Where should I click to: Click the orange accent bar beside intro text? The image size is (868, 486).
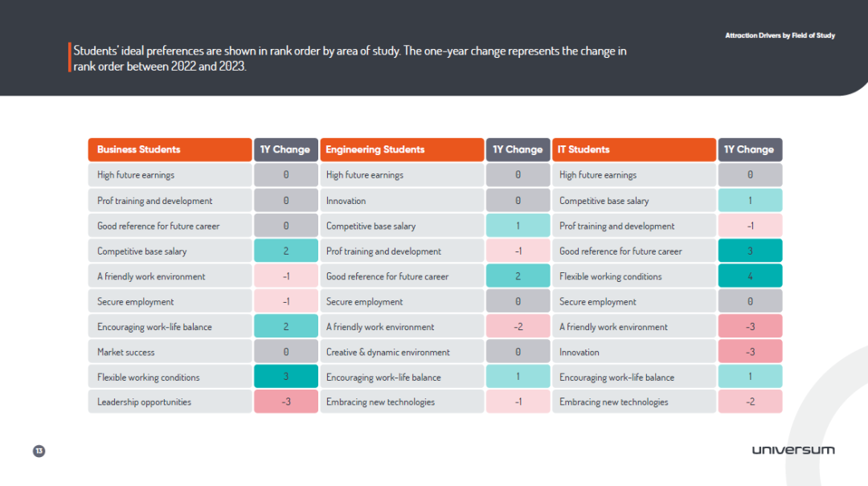tap(70, 58)
